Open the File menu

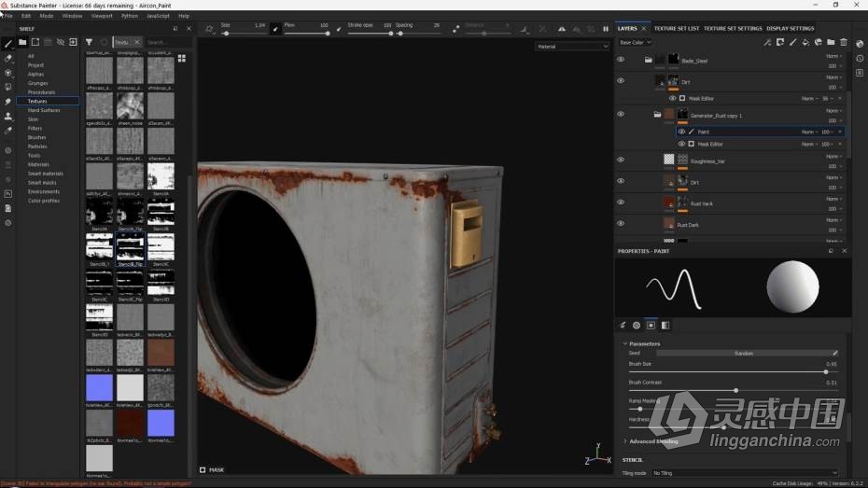point(8,16)
